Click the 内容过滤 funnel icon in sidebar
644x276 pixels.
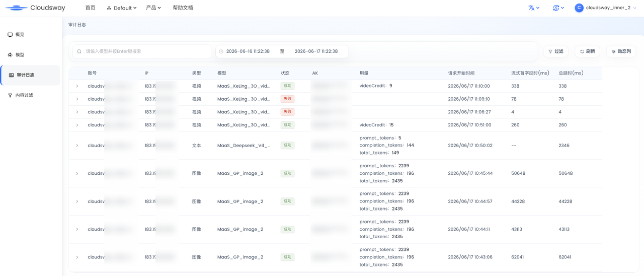10,95
